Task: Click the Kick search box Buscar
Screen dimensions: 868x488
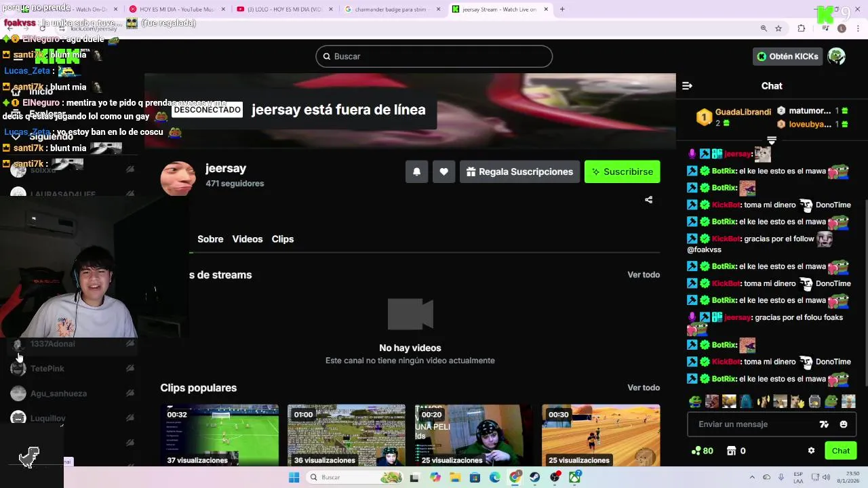Action: click(x=434, y=56)
